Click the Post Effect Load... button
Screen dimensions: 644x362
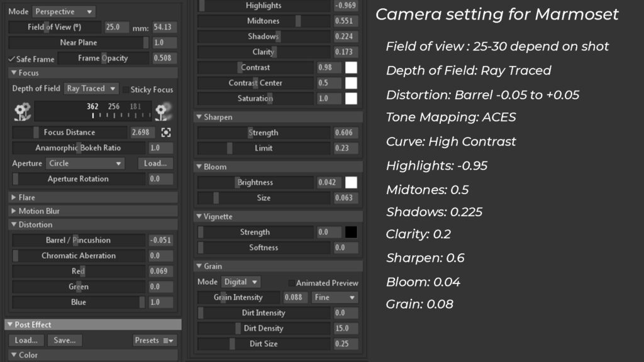(26, 340)
